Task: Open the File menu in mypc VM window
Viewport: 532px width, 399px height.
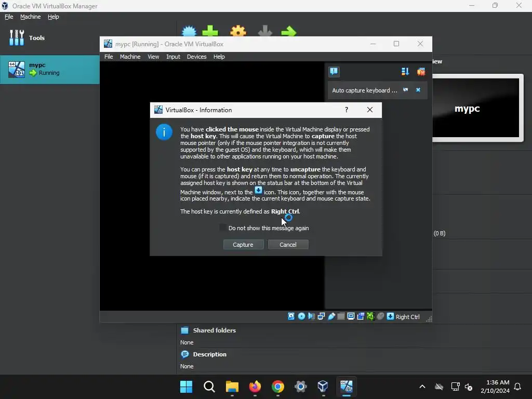Action: click(109, 57)
